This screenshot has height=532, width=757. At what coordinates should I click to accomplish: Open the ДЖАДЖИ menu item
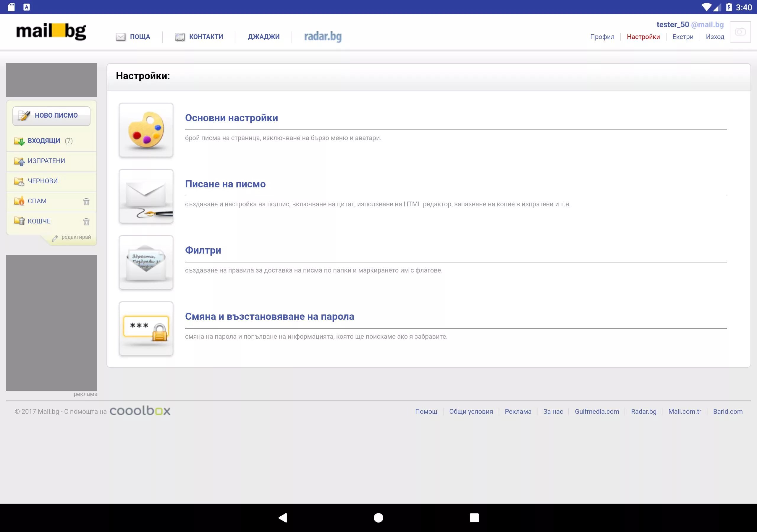click(263, 37)
